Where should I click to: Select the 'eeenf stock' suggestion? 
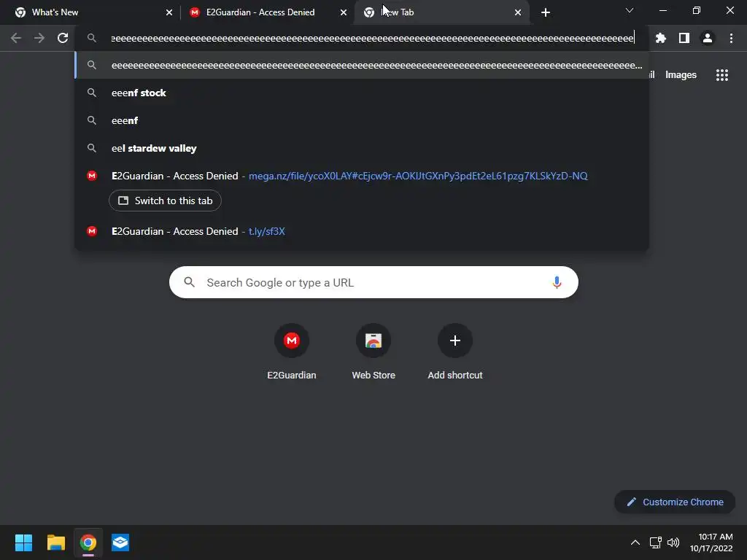click(362, 93)
